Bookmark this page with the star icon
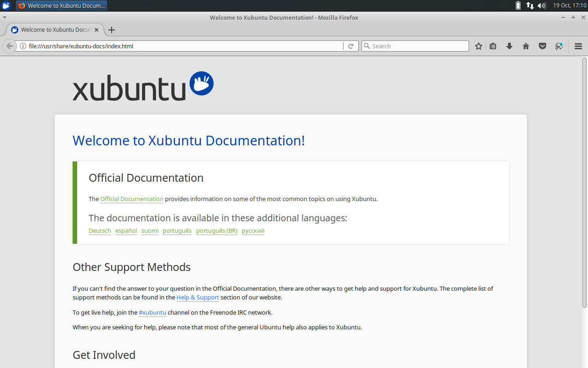The image size is (588, 368). [x=478, y=46]
